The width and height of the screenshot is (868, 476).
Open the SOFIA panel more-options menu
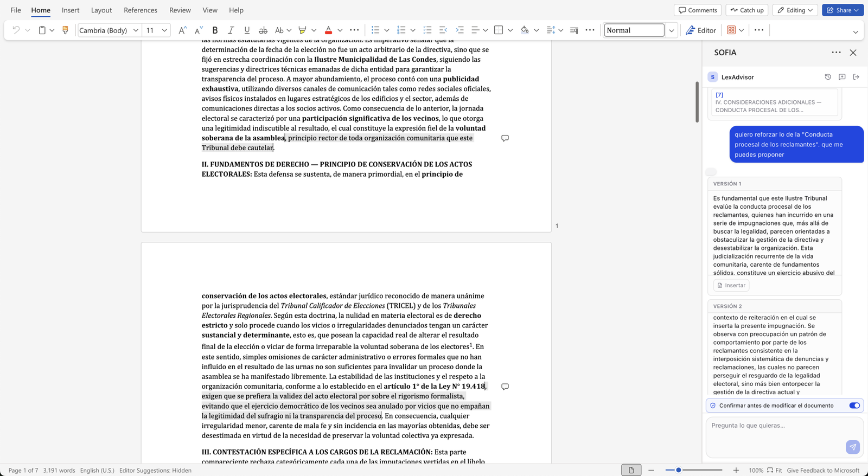click(x=836, y=53)
